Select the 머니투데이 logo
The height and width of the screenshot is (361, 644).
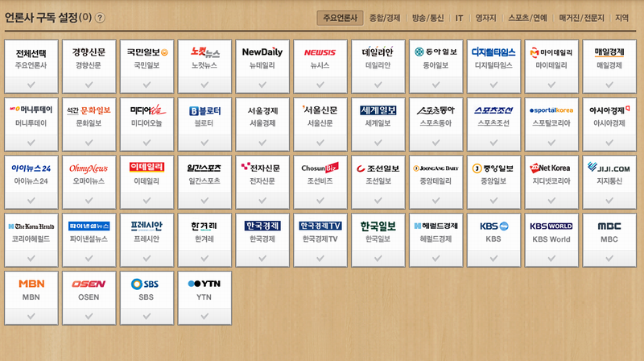[31, 110]
